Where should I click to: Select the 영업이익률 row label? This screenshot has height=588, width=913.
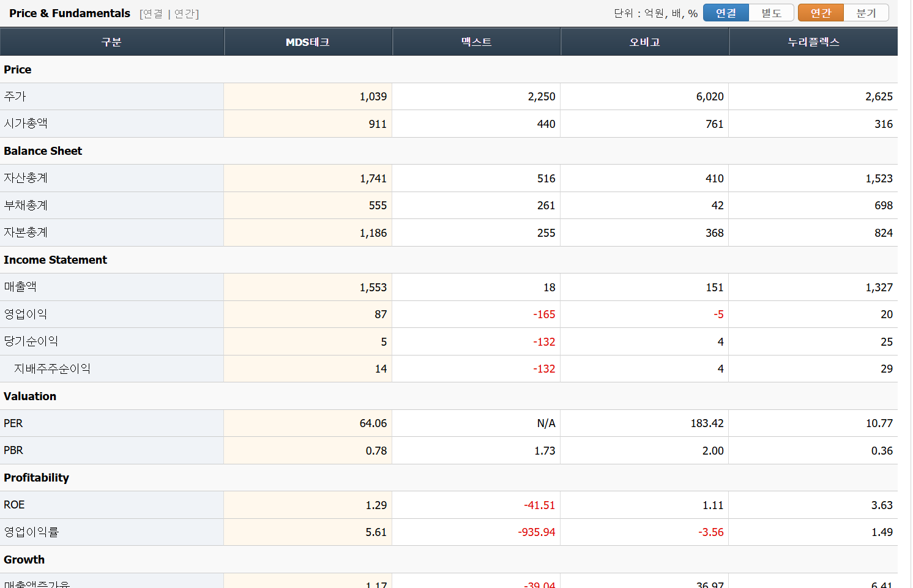(x=31, y=532)
